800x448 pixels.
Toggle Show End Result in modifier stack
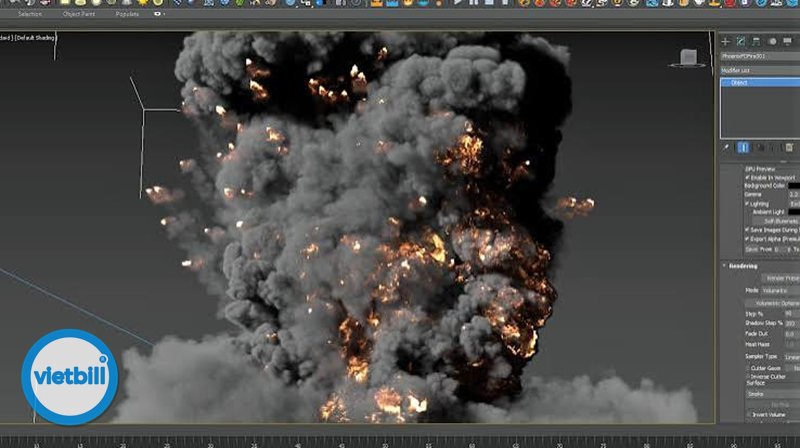pos(743,148)
